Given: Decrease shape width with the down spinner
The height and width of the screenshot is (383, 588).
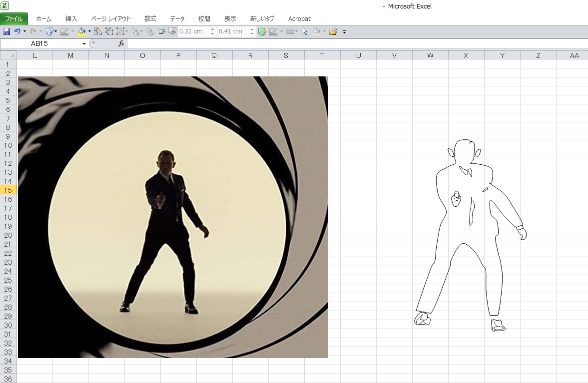Looking at the screenshot, I should pyautogui.click(x=252, y=34).
